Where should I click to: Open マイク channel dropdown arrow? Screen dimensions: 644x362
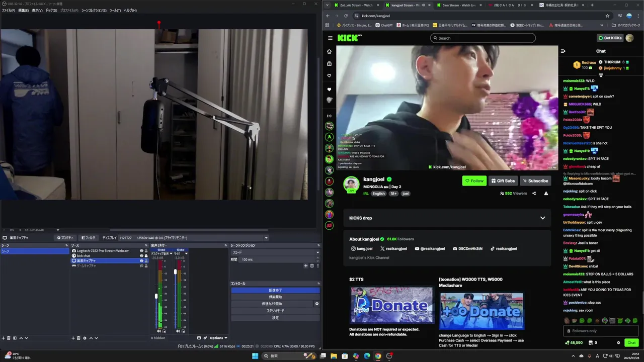187,254
